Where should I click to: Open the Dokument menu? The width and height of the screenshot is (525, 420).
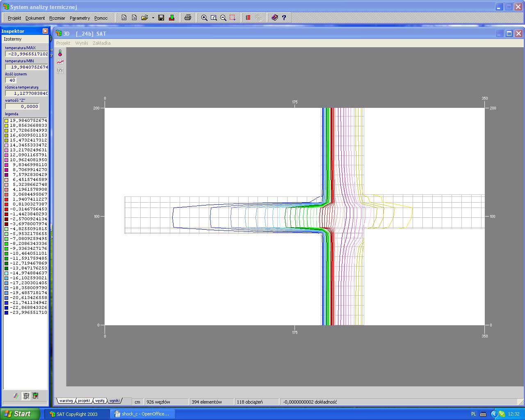pos(35,18)
